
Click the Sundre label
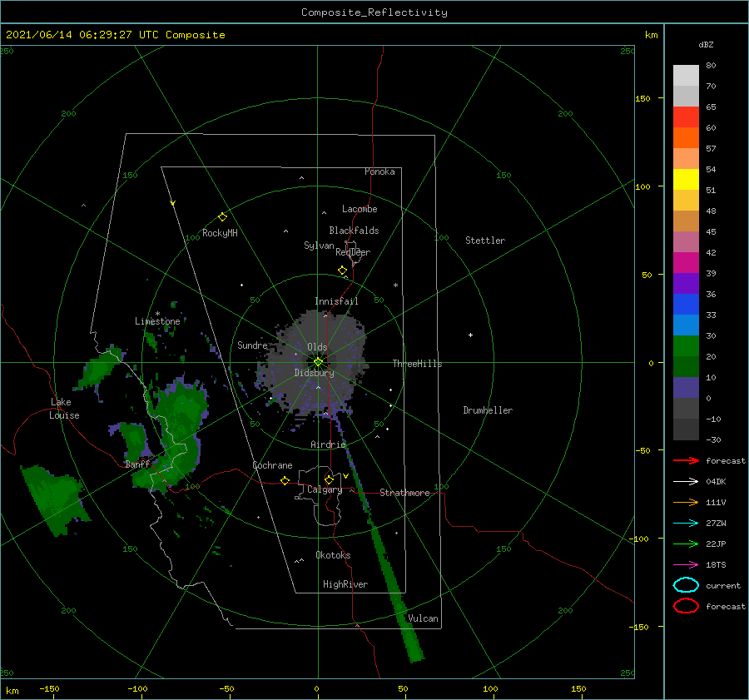coord(252,345)
